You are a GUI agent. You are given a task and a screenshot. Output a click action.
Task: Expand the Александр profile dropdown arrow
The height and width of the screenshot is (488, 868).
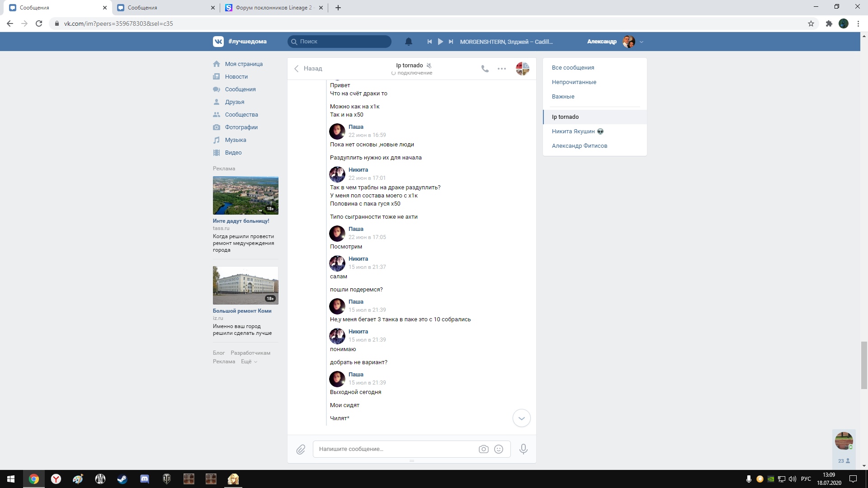(641, 42)
